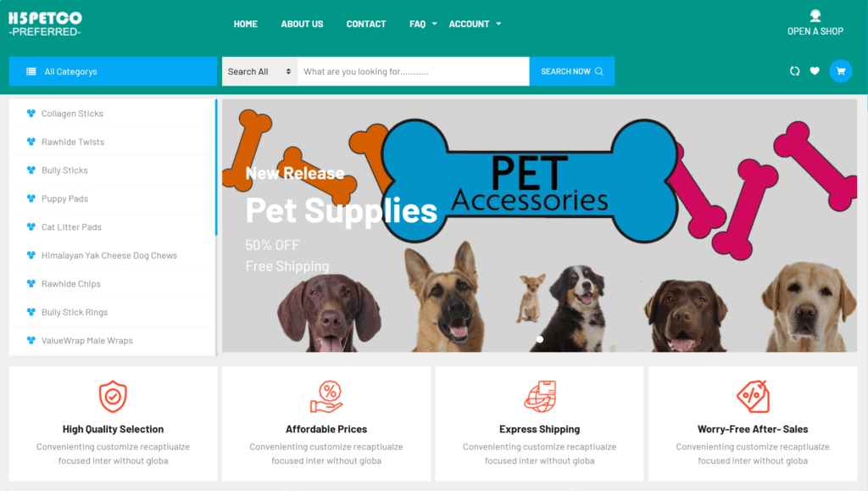Click the wishlist heart icon

815,71
